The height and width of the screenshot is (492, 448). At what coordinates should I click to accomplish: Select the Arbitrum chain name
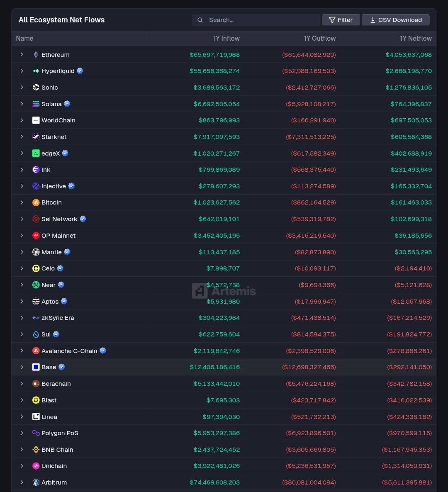(54, 482)
